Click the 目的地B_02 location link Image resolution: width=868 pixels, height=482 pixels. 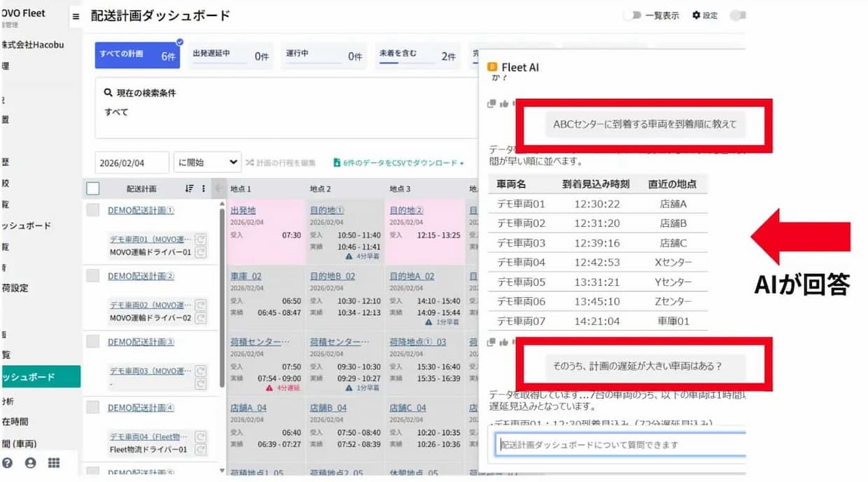(x=332, y=276)
